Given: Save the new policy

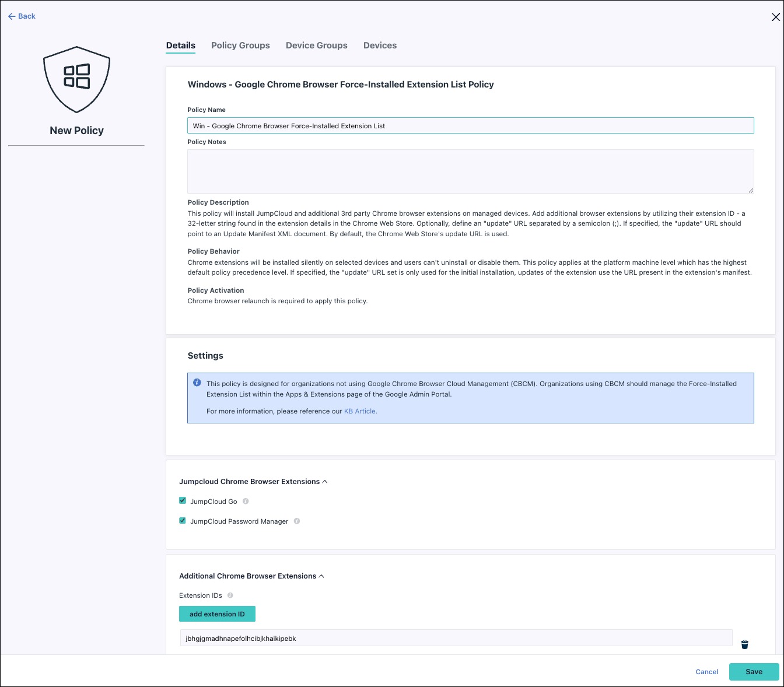Looking at the screenshot, I should point(754,672).
